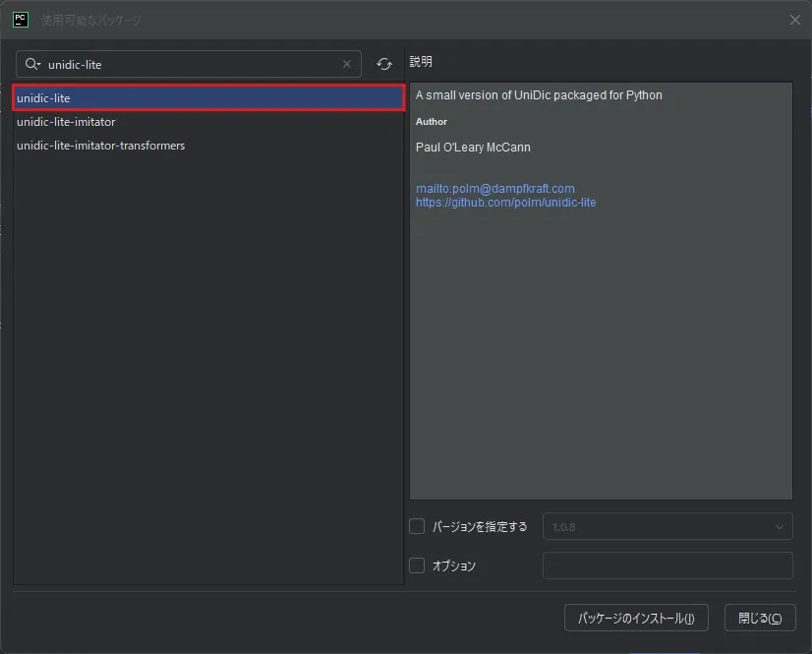
Task: Enable the オプション checkbox
Action: (x=417, y=565)
